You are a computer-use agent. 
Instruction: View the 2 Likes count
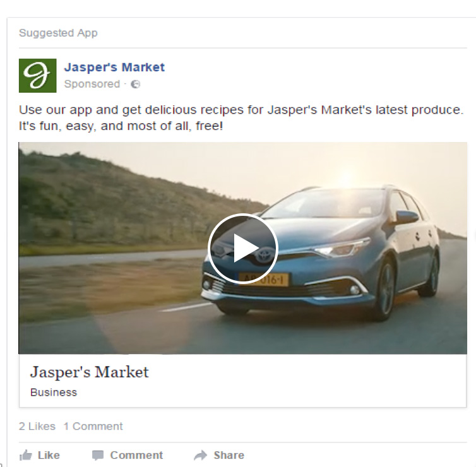[37, 427]
